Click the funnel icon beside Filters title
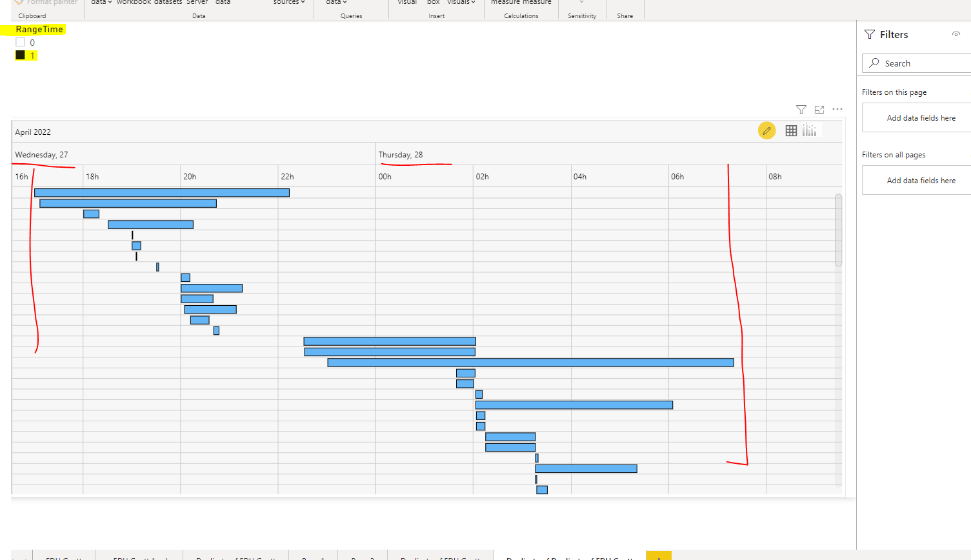 [870, 34]
